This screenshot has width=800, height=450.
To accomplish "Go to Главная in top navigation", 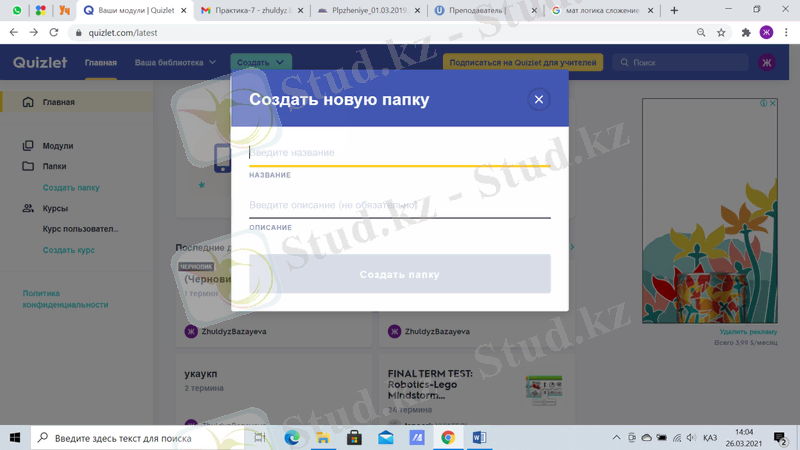I will pos(101,62).
